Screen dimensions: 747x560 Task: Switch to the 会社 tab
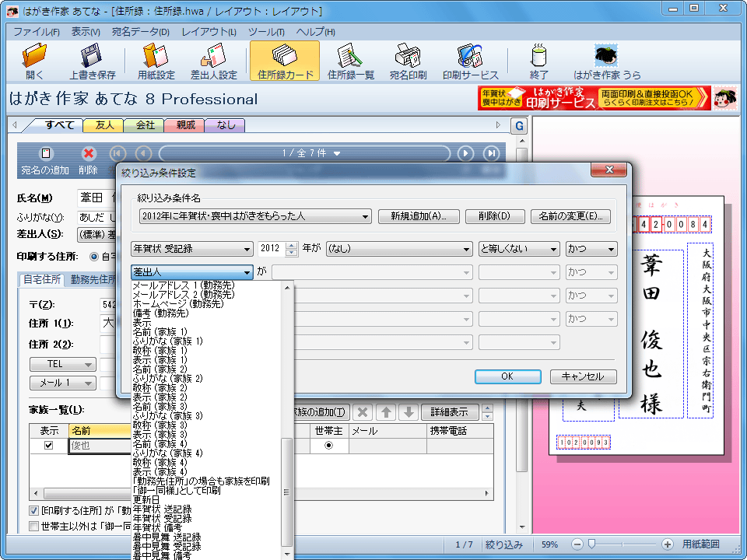tap(145, 125)
